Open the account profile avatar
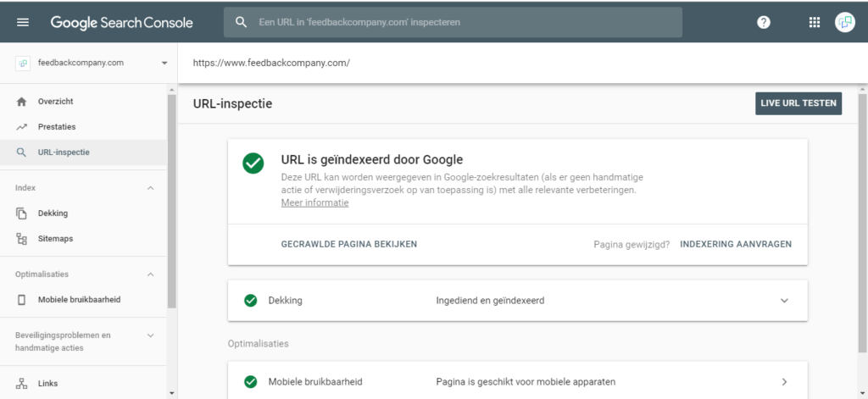Image resolution: width=868 pixels, height=399 pixels. coord(844,22)
